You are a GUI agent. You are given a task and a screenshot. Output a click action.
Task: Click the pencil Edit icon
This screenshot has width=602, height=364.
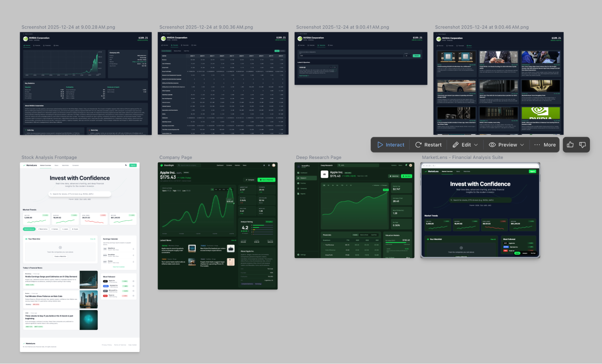click(x=456, y=145)
